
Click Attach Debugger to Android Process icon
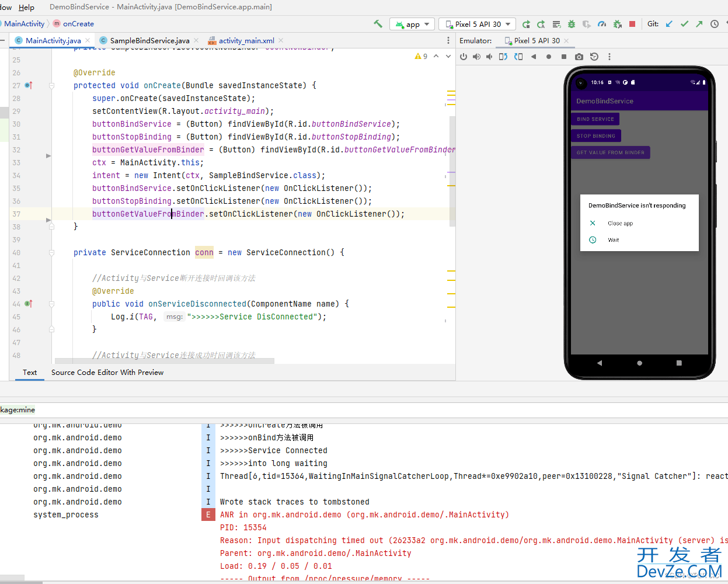coord(617,24)
